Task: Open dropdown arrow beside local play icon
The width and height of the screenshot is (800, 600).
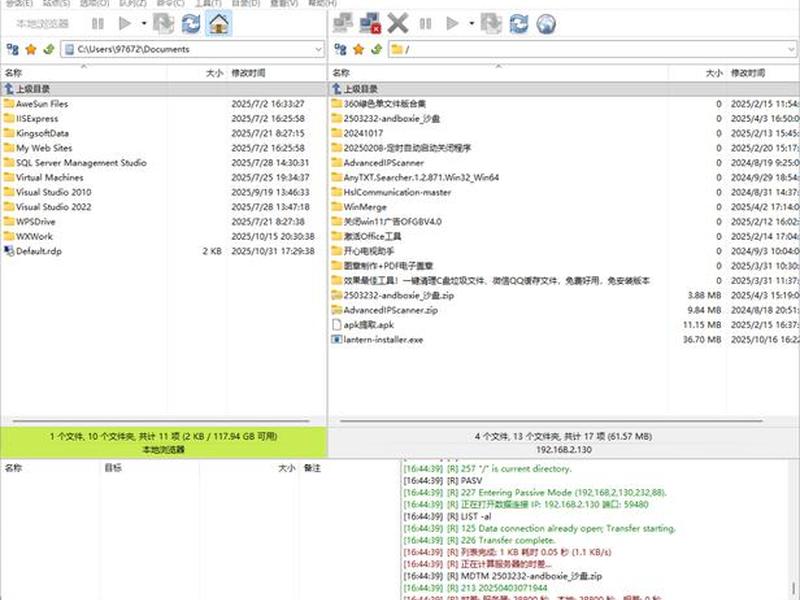Action: point(144,23)
